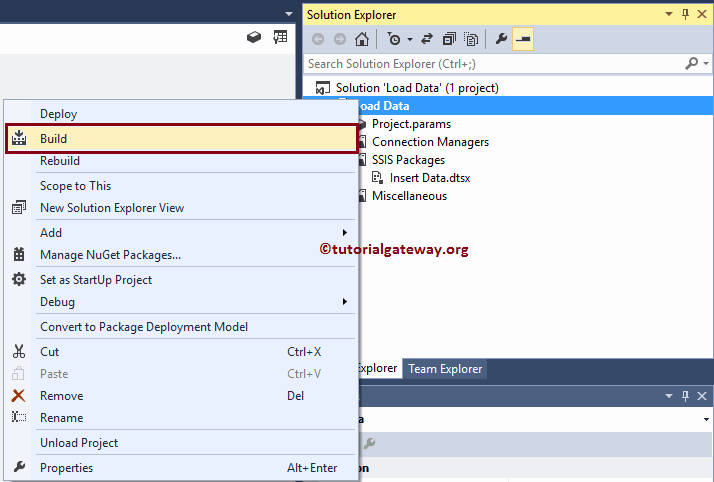Click the wrench icon beside Properties menu item
The width and height of the screenshot is (714, 482).
(19, 467)
